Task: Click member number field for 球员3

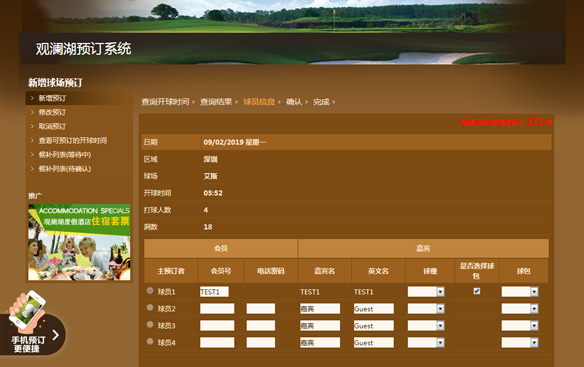Action: 217,326
